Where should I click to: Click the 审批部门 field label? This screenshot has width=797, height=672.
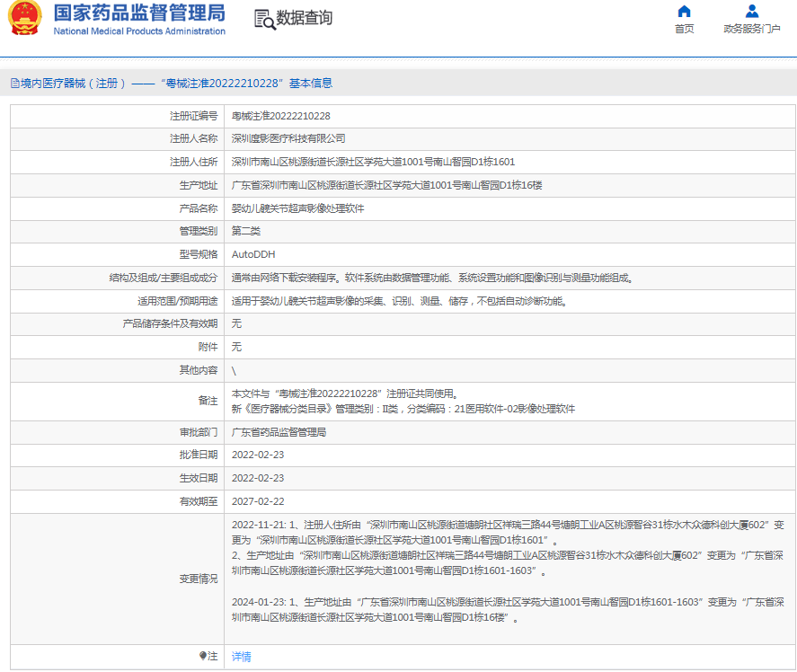[x=199, y=432]
